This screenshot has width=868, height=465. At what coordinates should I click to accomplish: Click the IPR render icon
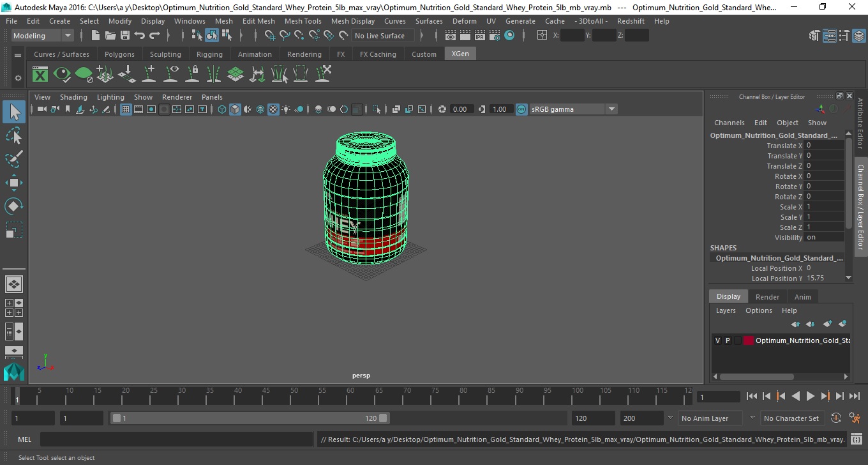pos(480,36)
